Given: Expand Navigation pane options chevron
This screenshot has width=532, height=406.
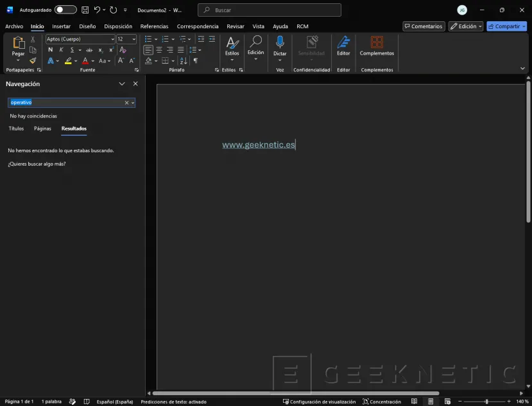Looking at the screenshot, I should [x=122, y=84].
